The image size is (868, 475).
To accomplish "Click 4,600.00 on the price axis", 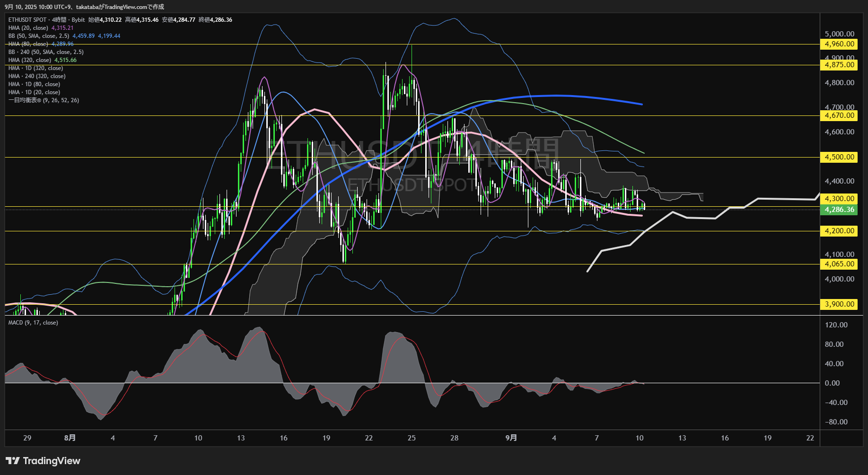I will [840, 132].
